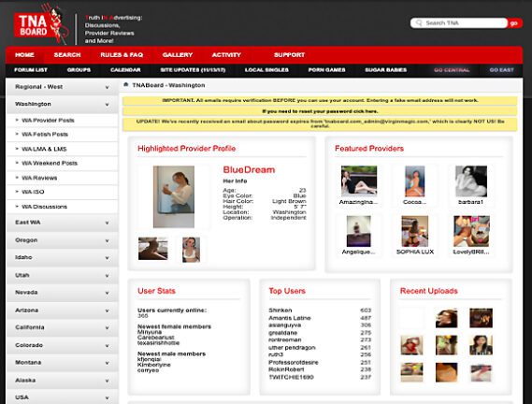This screenshot has height=404, width=532.
Task: Open WA Provider Posts
Action: pos(48,121)
